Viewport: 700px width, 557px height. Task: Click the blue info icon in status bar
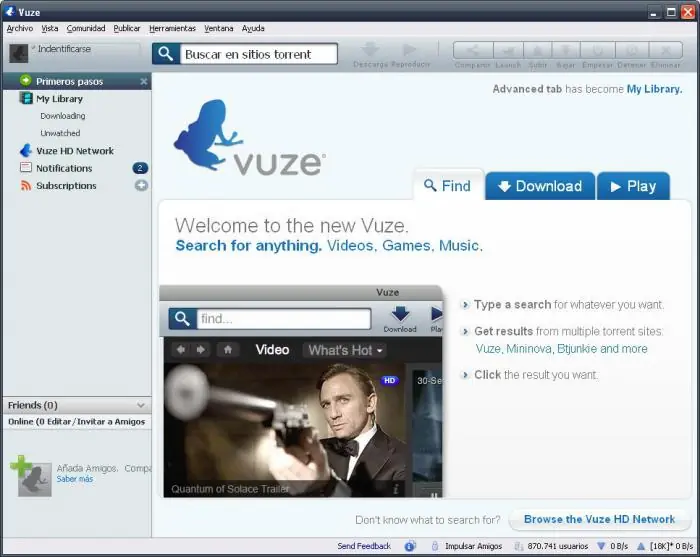[410, 546]
